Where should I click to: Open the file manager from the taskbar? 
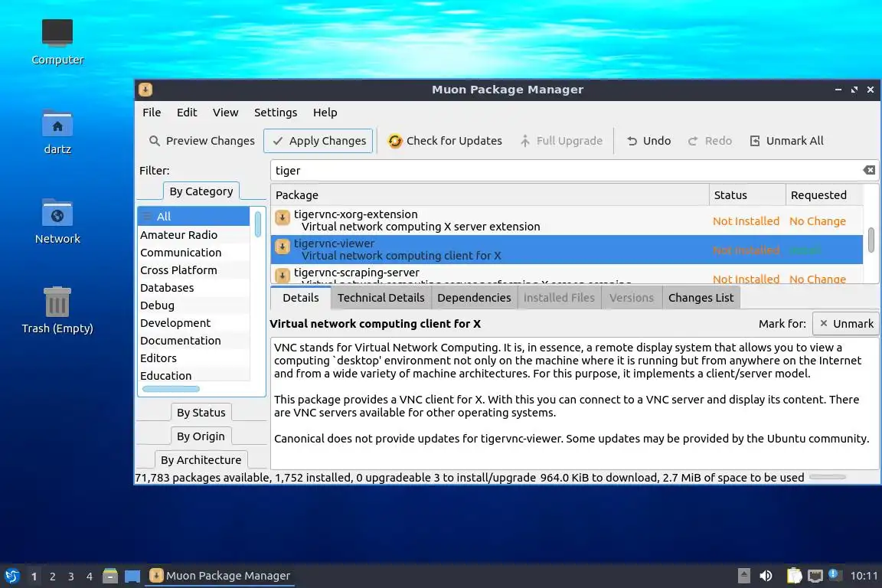pos(110,576)
